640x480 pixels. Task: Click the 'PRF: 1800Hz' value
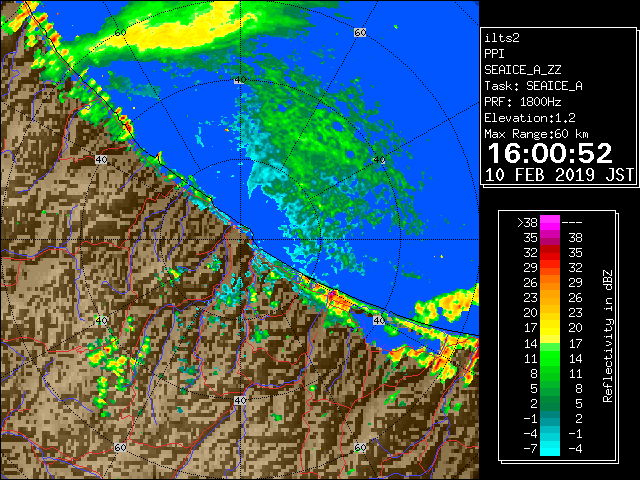522,102
